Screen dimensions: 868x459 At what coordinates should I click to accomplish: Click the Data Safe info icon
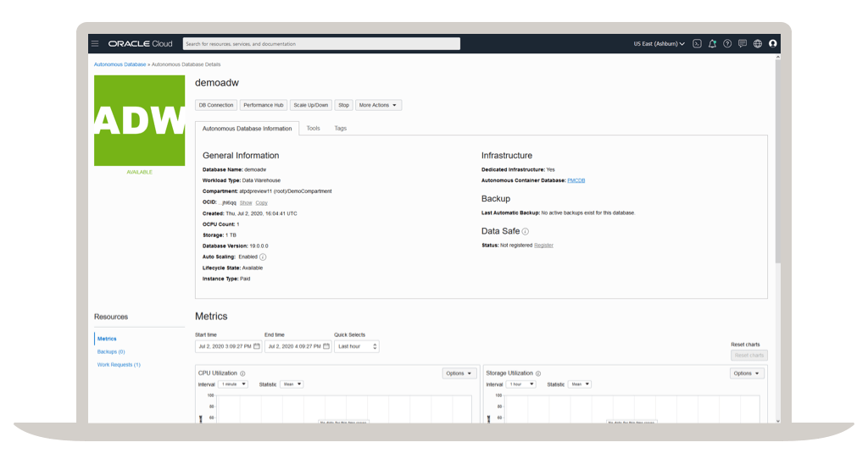coord(526,232)
